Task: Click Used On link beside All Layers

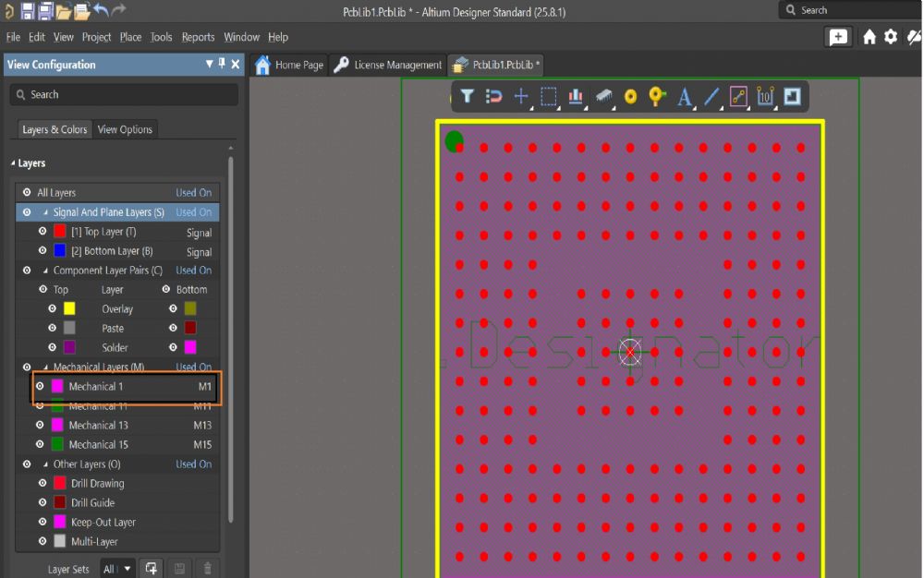Action: [x=193, y=193]
